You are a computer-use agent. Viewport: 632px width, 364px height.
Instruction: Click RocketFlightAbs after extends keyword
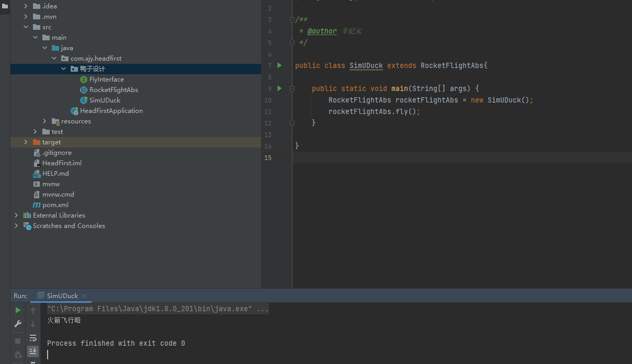[x=452, y=65]
